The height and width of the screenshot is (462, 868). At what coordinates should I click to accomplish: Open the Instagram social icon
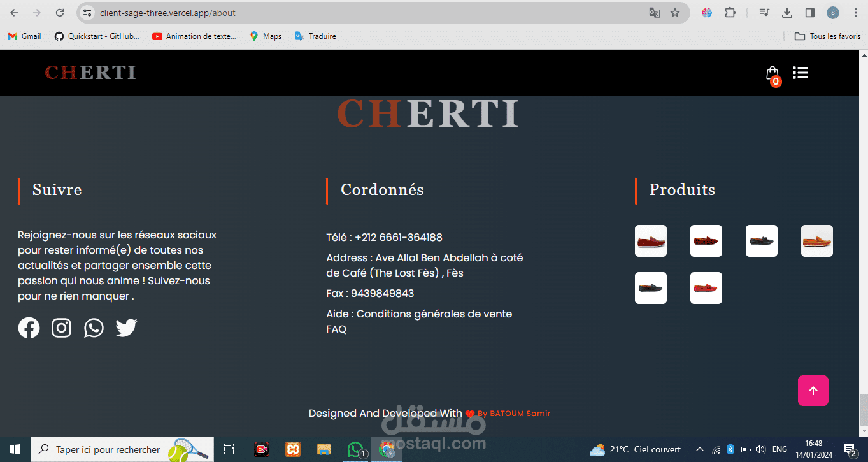click(61, 328)
